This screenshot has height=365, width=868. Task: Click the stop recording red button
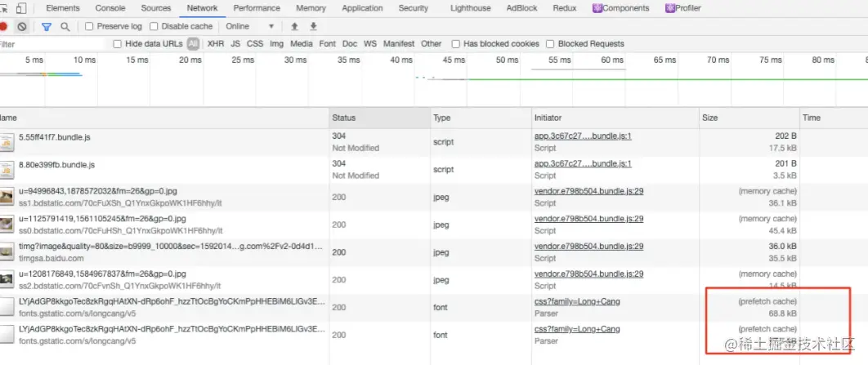(2, 26)
